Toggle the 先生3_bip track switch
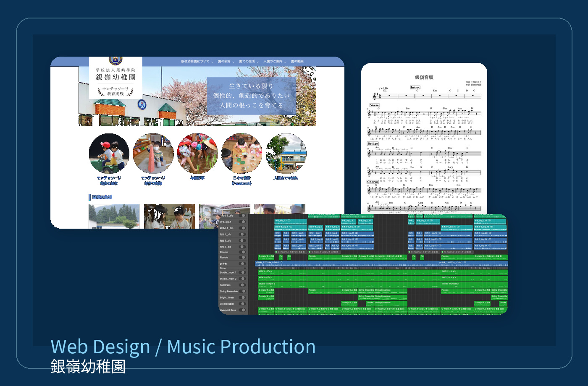Screen dimensions: 588x386 click(242, 247)
